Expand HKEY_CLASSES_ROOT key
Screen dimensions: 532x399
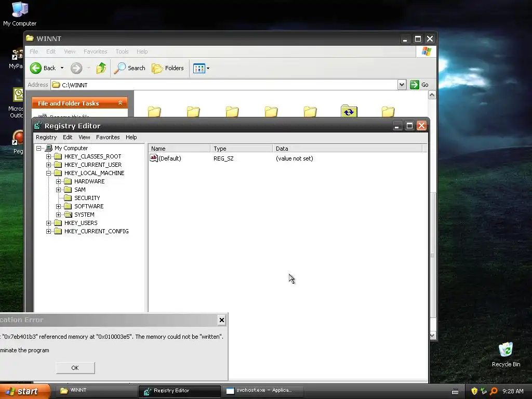(48, 156)
